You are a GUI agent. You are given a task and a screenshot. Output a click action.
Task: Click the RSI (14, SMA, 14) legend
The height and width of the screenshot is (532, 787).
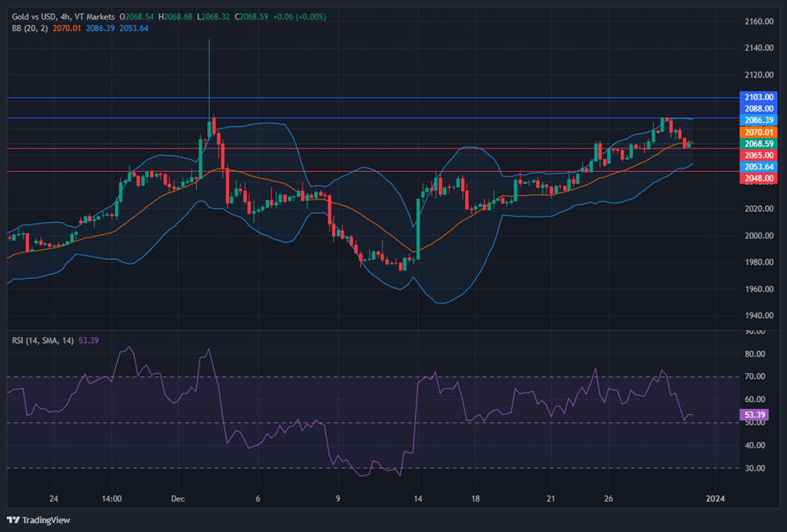coord(42,341)
